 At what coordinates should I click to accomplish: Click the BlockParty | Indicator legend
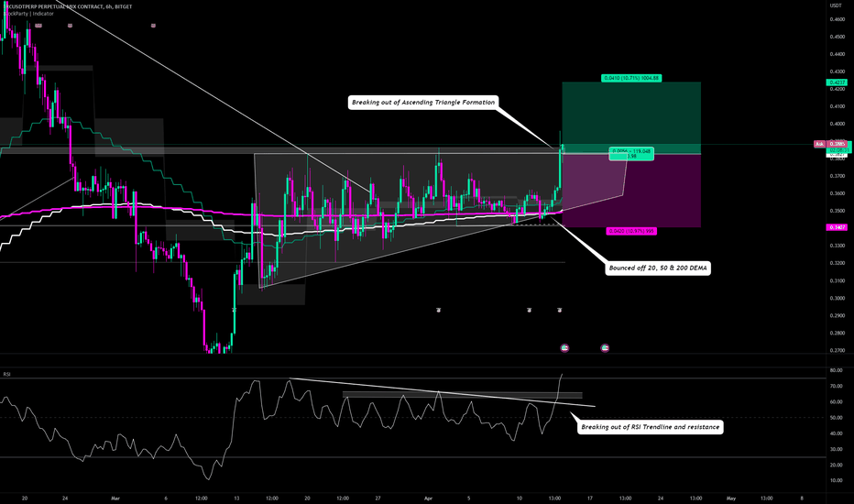[28, 14]
